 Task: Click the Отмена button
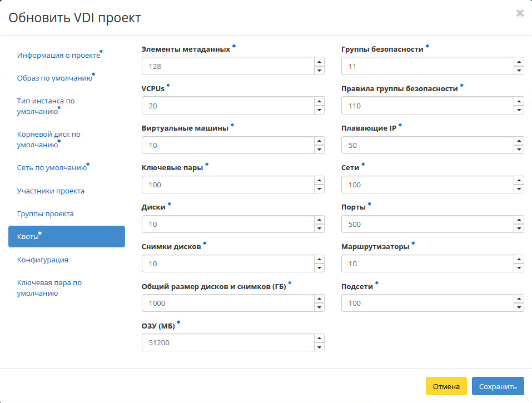point(446,386)
